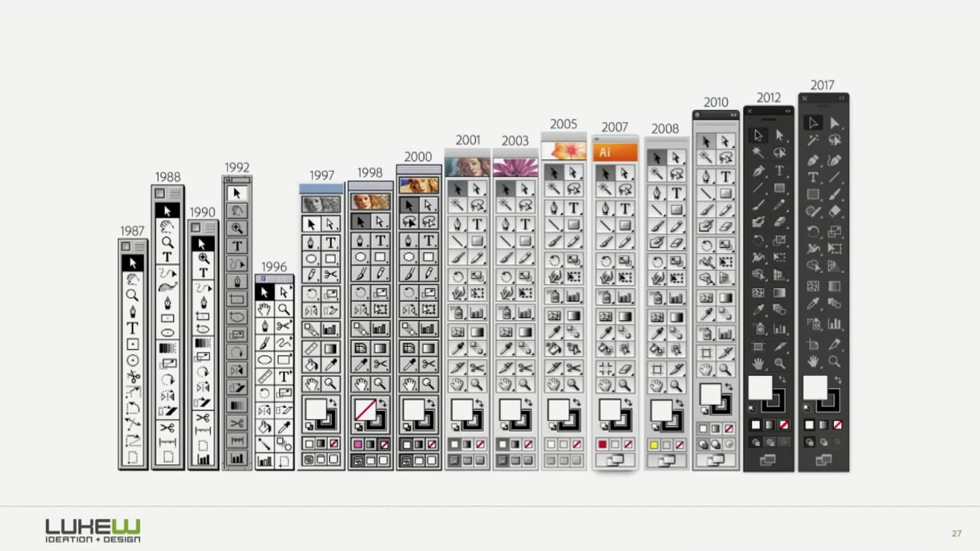Click the orange Ai header in the 2007 toolbar

click(x=615, y=152)
